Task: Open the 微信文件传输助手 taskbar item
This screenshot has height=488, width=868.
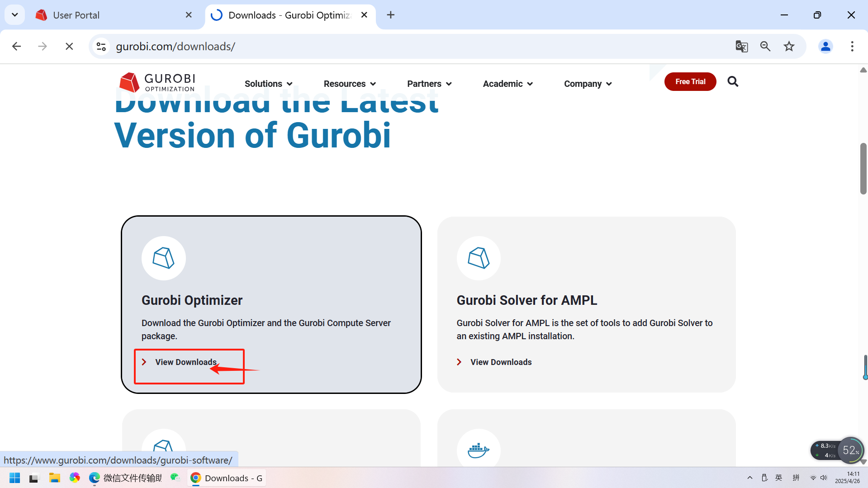Action: (126, 478)
